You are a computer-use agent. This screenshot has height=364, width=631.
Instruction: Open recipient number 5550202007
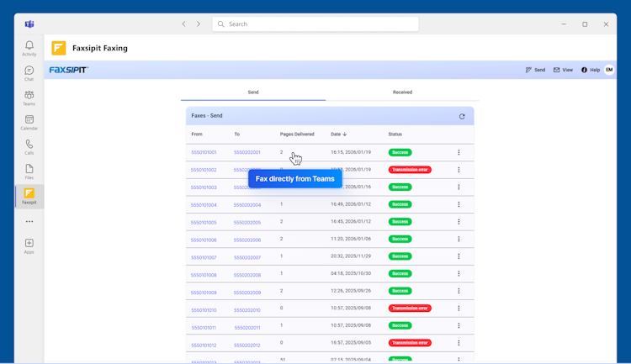(247, 257)
